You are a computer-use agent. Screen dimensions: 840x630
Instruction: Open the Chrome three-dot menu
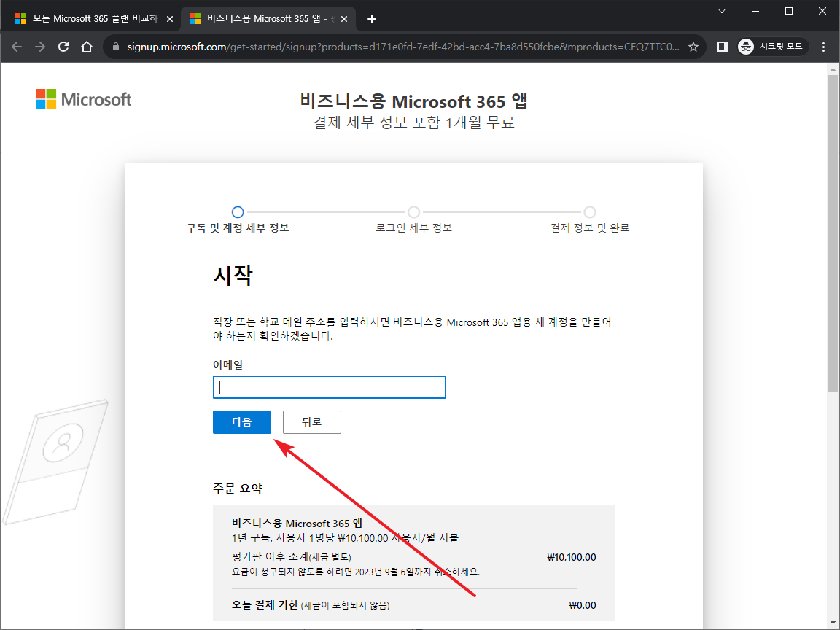point(823,47)
